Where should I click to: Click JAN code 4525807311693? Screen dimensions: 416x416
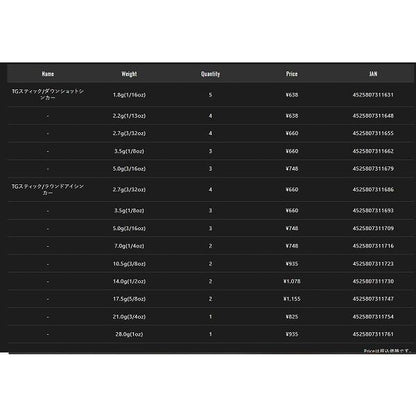pos(373,211)
